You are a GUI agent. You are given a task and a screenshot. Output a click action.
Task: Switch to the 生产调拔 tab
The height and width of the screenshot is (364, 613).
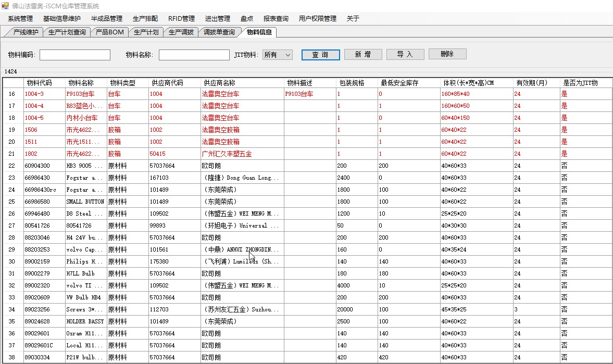tap(181, 32)
